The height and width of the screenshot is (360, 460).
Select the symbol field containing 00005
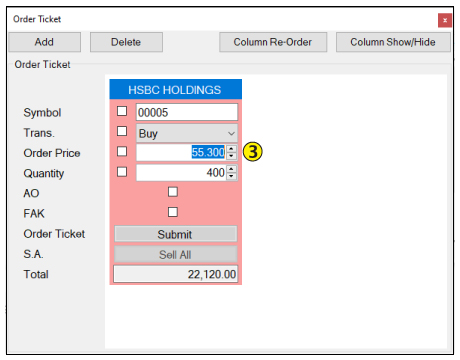point(187,112)
